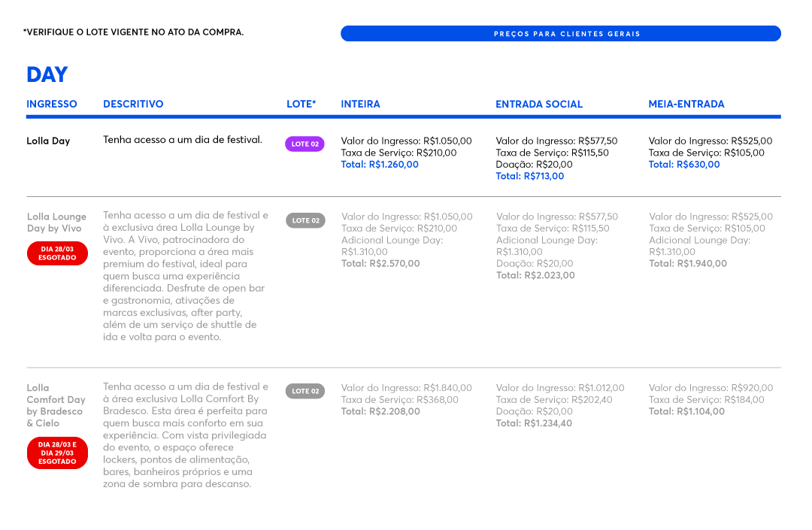Click 'Taxa de Serviço: R$184,00'
The image size is (812, 530).
pyautogui.click(x=706, y=400)
